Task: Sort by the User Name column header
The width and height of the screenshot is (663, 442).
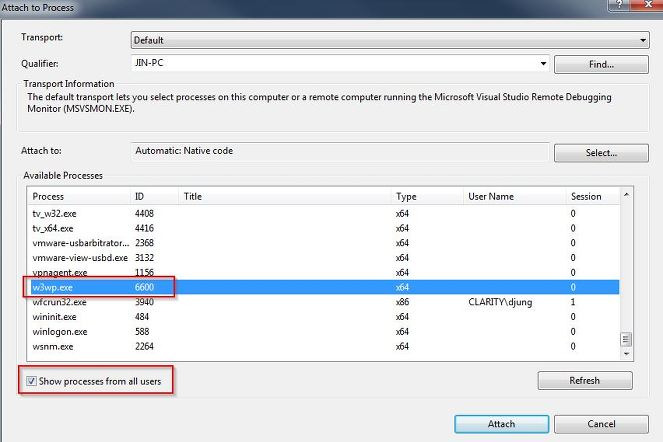Action: 515,197
